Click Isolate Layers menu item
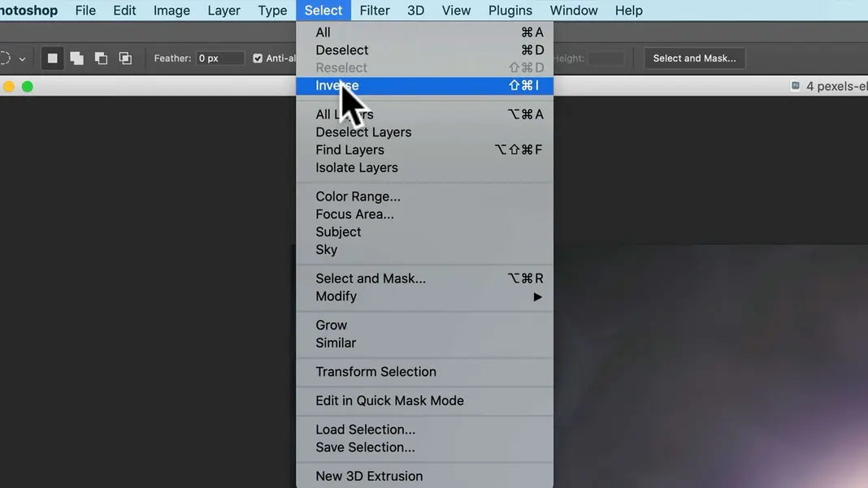This screenshot has width=868, height=488. click(424, 167)
